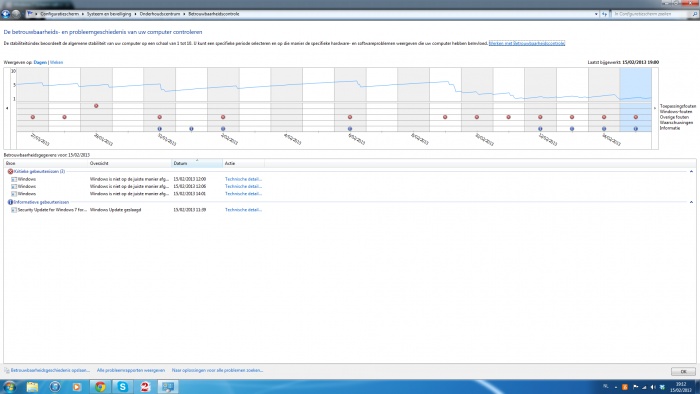
Task: Open Google Chrome from the taskbar
Action: (100, 386)
